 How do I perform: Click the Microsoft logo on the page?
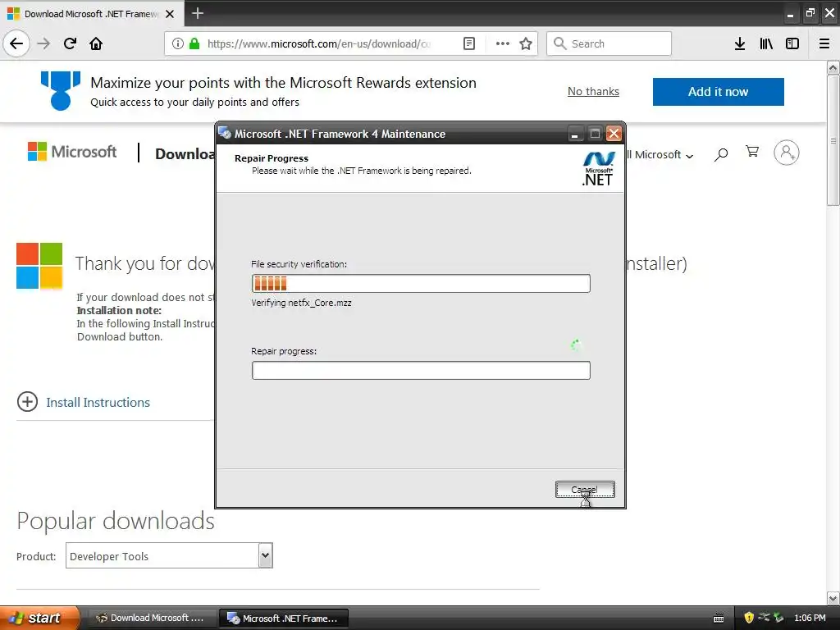tap(72, 152)
